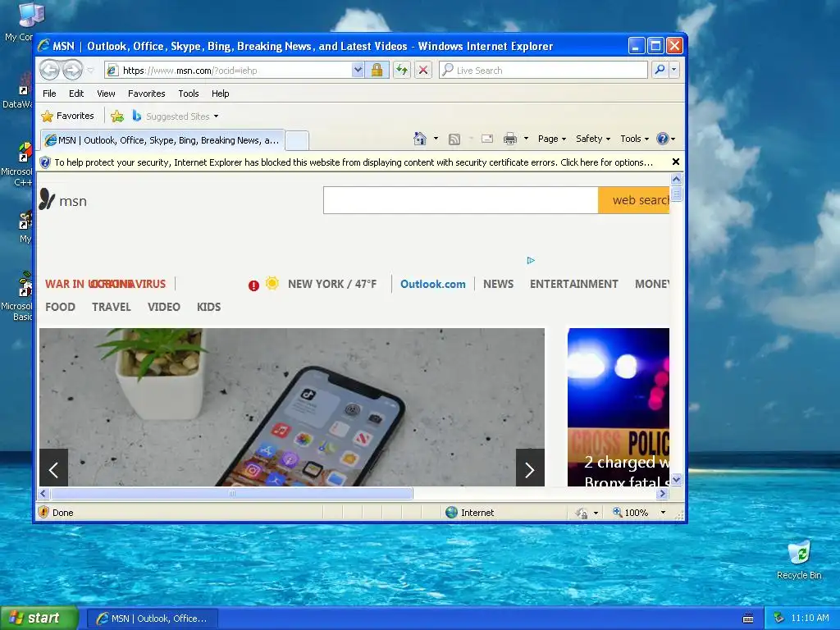Screen dimensions: 840x630
Task: Close the information bar
Action: pyautogui.click(x=676, y=162)
